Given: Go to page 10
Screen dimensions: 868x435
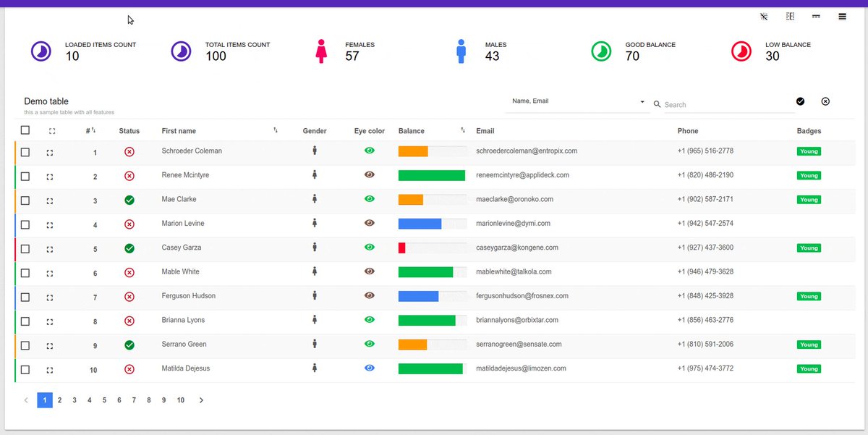Looking at the screenshot, I should coord(181,400).
